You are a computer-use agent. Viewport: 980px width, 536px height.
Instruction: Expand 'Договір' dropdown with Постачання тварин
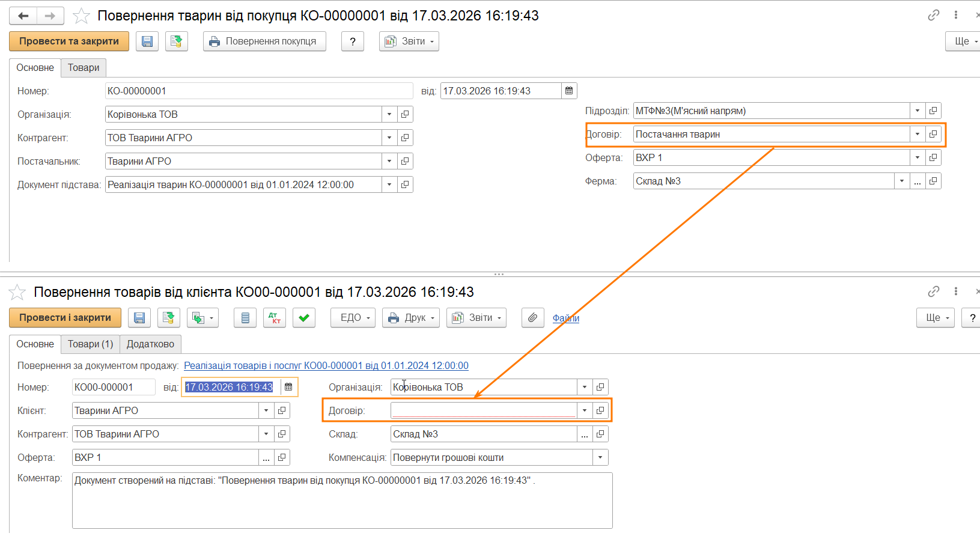918,134
